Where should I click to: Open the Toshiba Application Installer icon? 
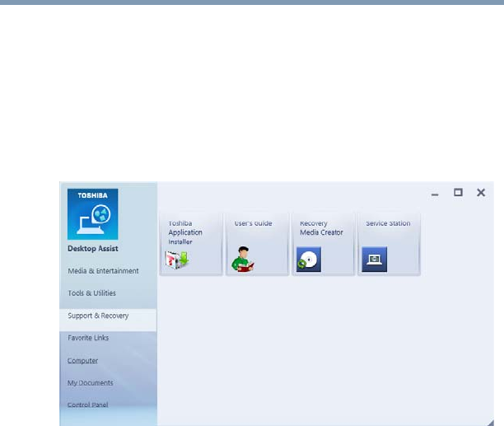click(x=177, y=260)
